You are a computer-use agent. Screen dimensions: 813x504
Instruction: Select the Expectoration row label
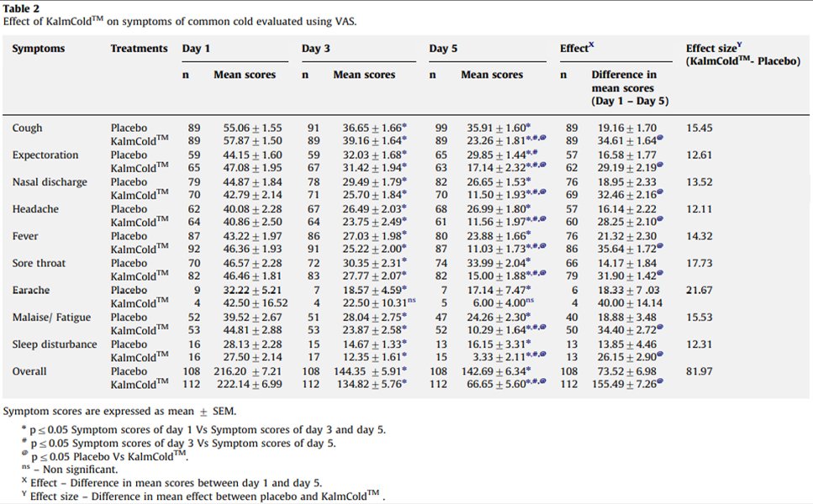[x=45, y=155]
